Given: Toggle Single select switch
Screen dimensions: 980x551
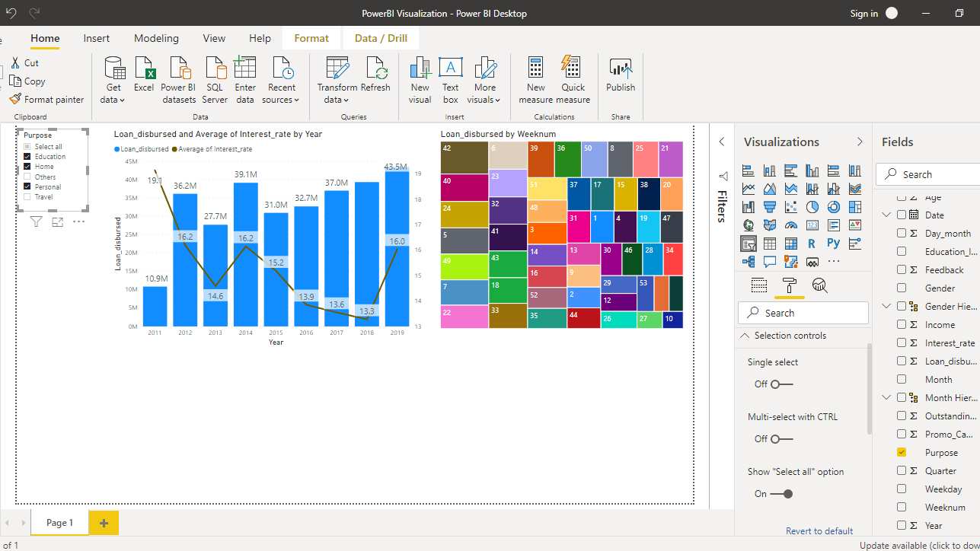Looking at the screenshot, I should click(781, 384).
